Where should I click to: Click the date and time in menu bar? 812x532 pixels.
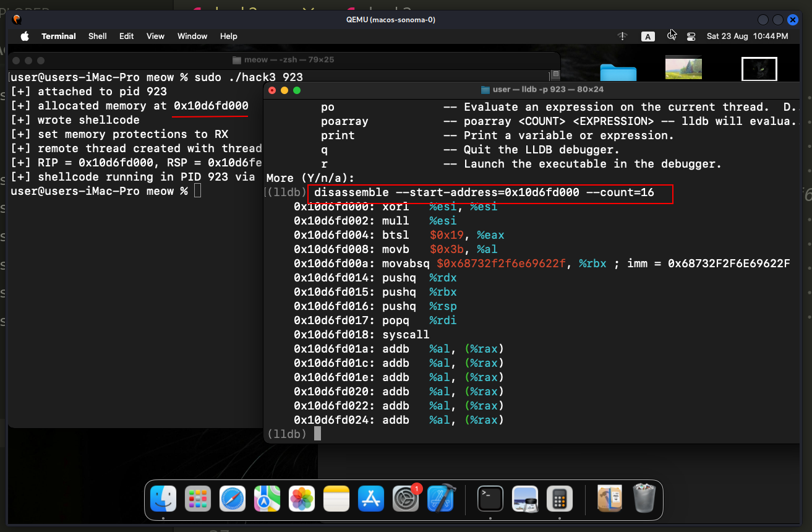click(x=748, y=36)
